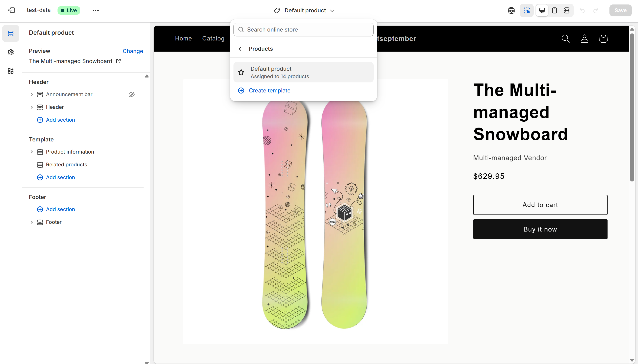638x364 pixels.
Task: Select the desktop preview mode
Action: tap(542, 10)
